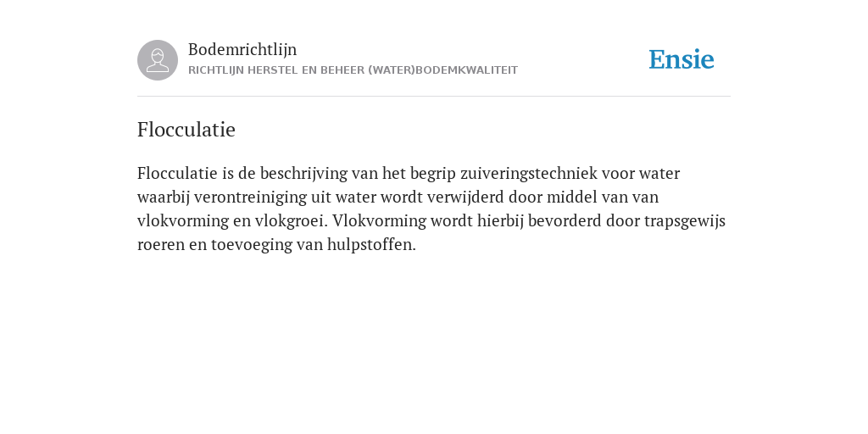The height and width of the screenshot is (434, 868).
Task: Click the word zuiveringstechniek in the definition
Action: point(529,174)
